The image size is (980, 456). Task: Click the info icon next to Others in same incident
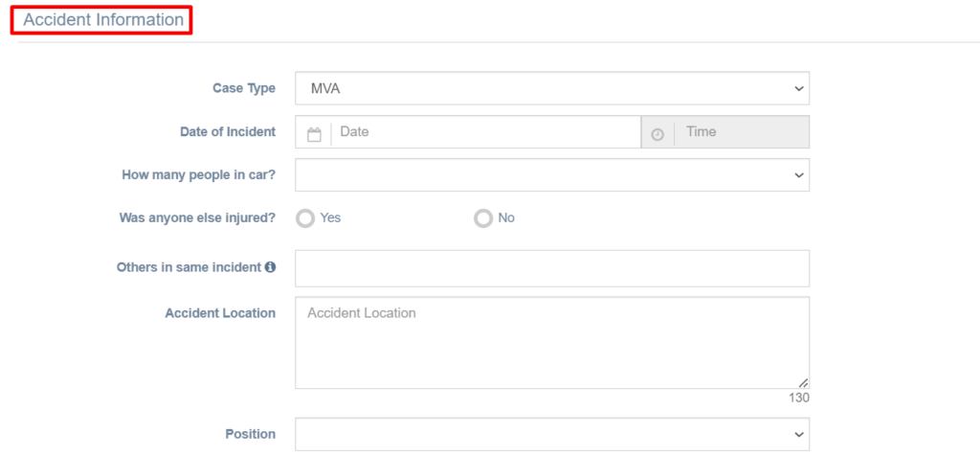click(x=270, y=267)
